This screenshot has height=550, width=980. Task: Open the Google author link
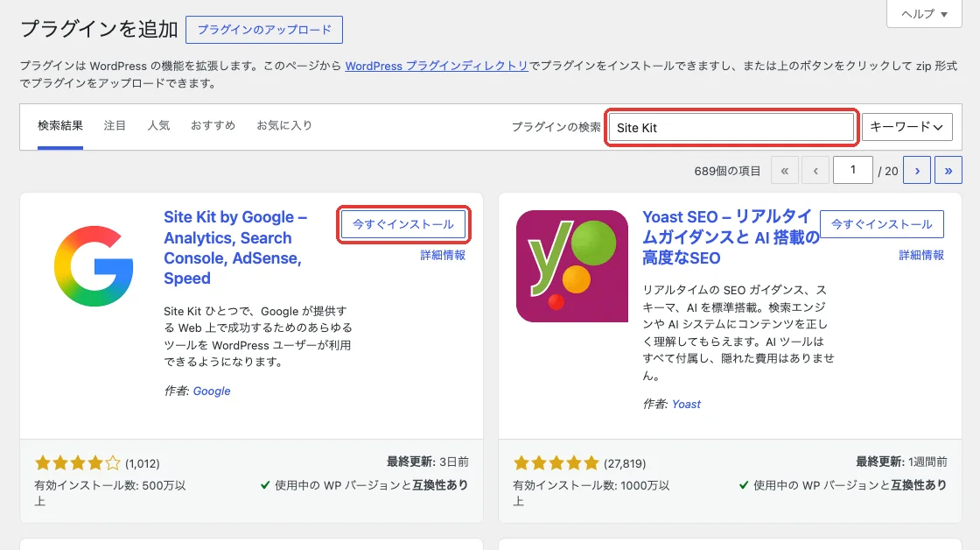212,391
